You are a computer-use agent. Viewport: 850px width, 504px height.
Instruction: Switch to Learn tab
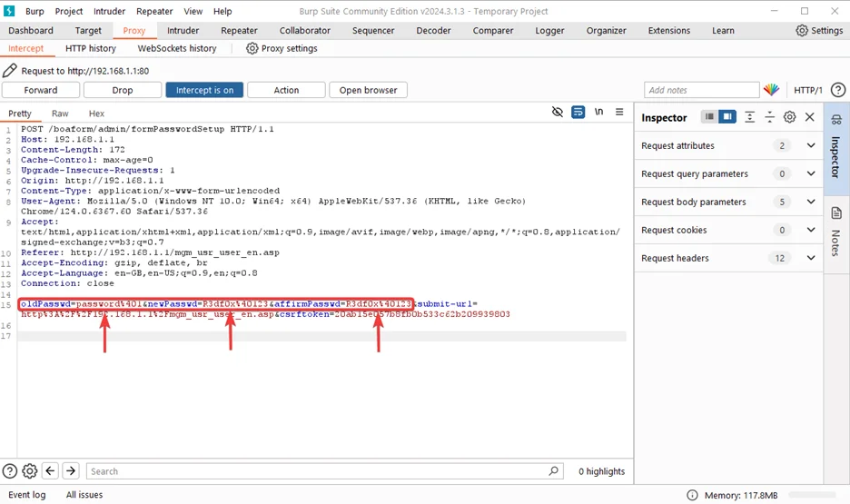723,30
